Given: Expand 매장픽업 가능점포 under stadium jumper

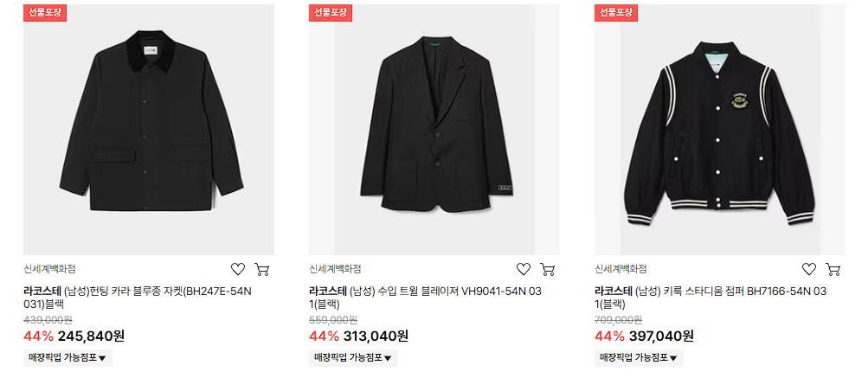Looking at the screenshot, I should pos(639,358).
